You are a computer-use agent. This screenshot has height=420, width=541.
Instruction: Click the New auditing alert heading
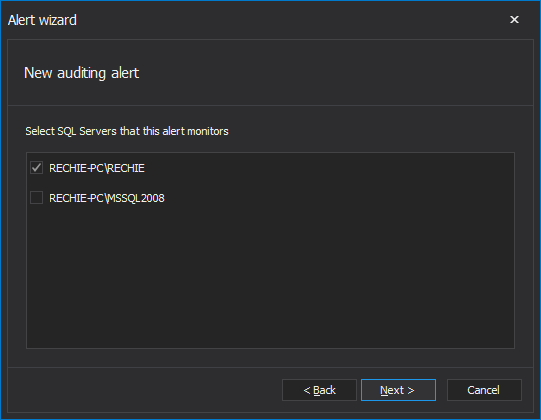(81, 73)
